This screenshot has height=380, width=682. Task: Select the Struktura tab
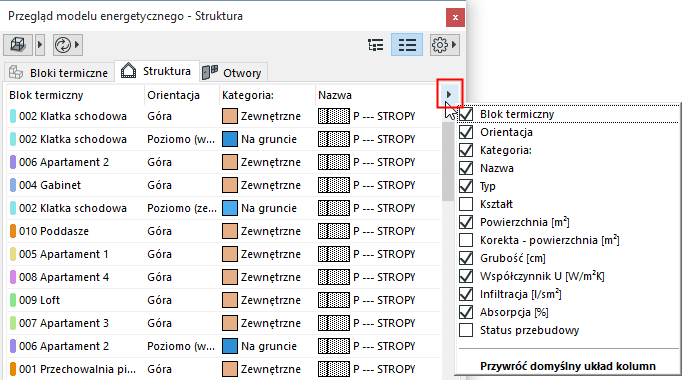point(157,71)
